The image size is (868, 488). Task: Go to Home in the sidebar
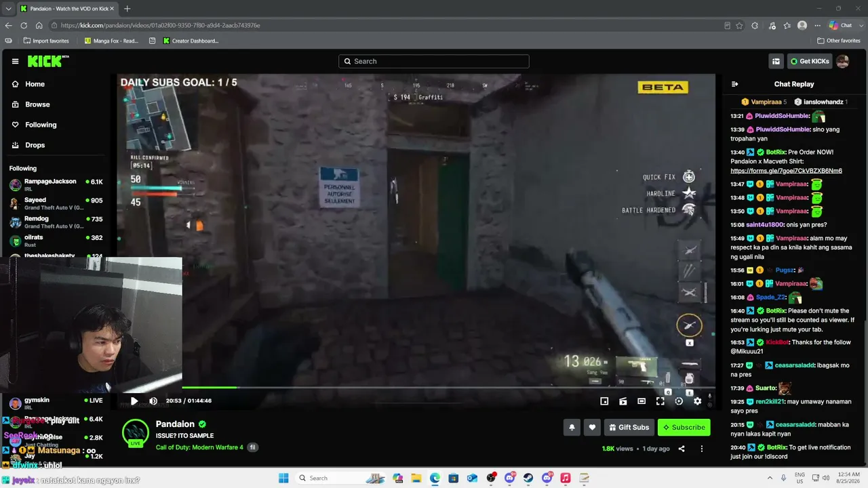(28, 84)
